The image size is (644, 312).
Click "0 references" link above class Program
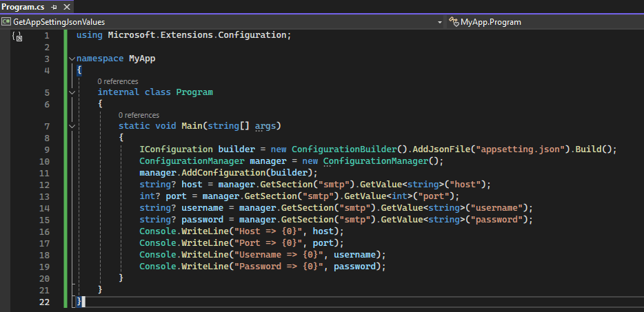click(118, 81)
